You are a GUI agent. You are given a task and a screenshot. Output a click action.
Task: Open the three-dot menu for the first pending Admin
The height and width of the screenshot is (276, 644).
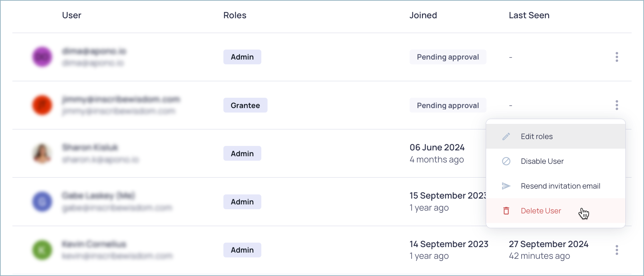pos(617,57)
